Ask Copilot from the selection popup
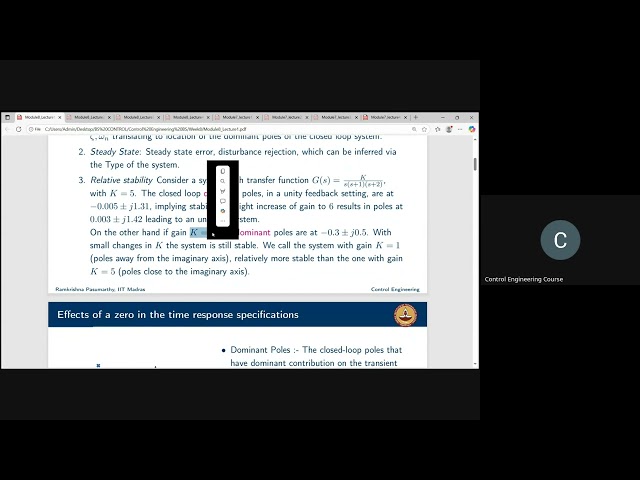The height and width of the screenshot is (480, 640). (x=223, y=211)
